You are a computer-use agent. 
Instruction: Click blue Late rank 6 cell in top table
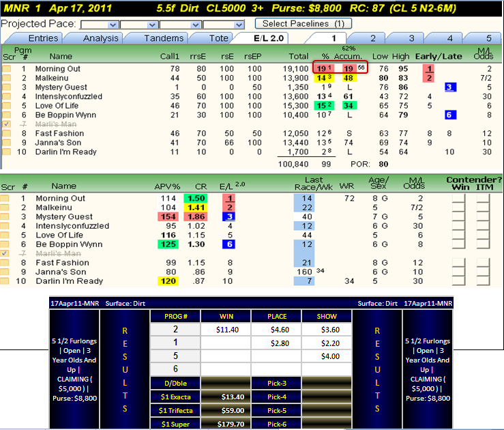(x=450, y=115)
